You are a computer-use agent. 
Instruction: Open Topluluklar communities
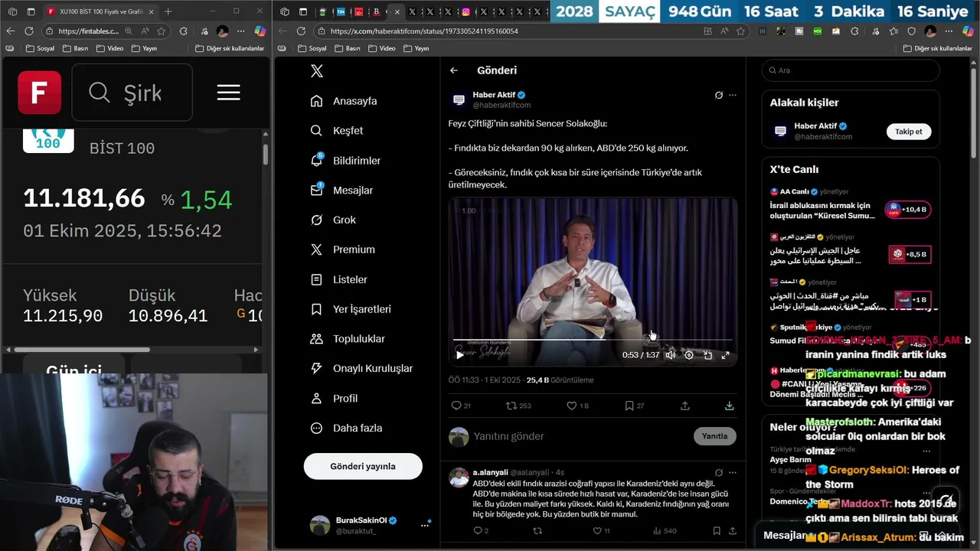348,338
